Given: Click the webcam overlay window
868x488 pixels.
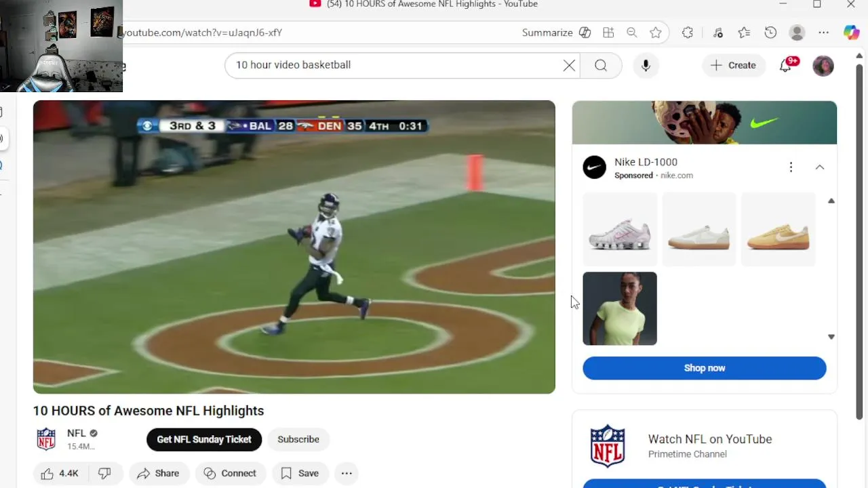Looking at the screenshot, I should click(x=61, y=46).
